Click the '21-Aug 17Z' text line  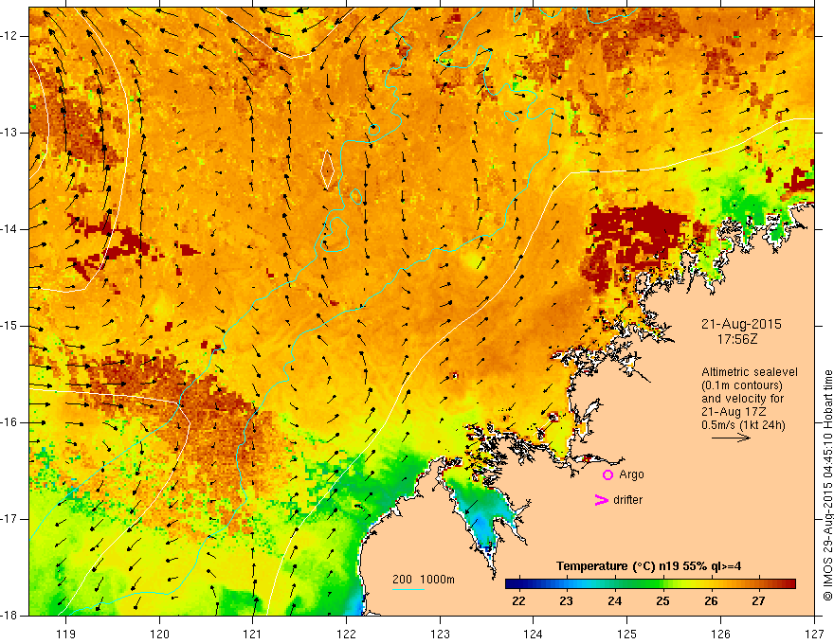734,412
